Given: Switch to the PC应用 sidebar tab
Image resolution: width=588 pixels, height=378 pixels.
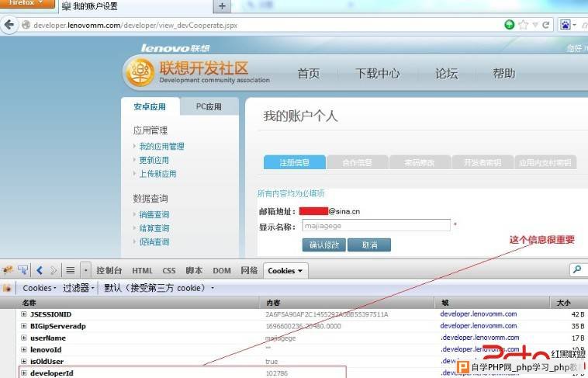Looking at the screenshot, I should 209,106.
